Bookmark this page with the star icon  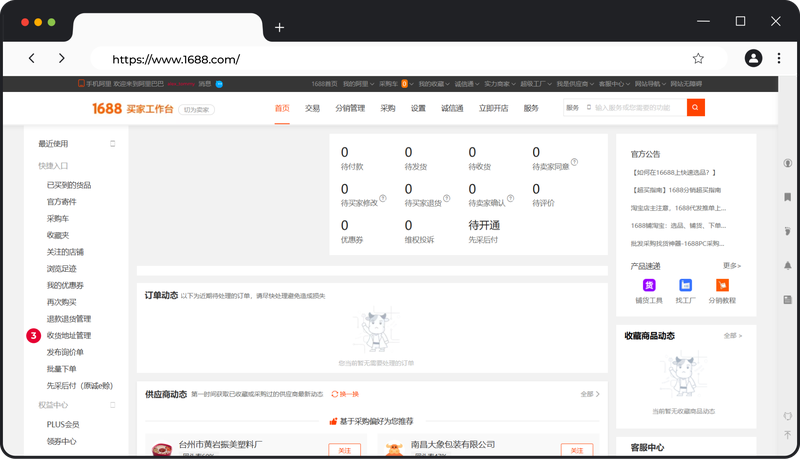pos(698,59)
